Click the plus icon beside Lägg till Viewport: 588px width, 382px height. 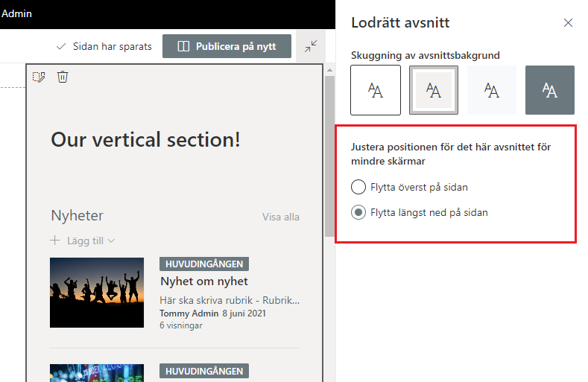(x=55, y=241)
